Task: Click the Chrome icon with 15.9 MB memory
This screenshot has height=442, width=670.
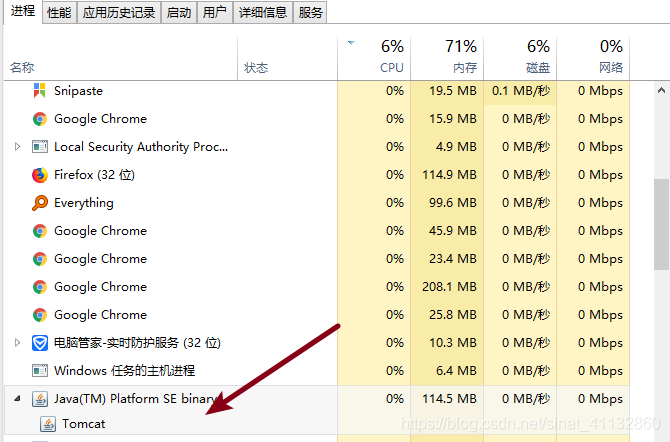Action: (x=40, y=119)
